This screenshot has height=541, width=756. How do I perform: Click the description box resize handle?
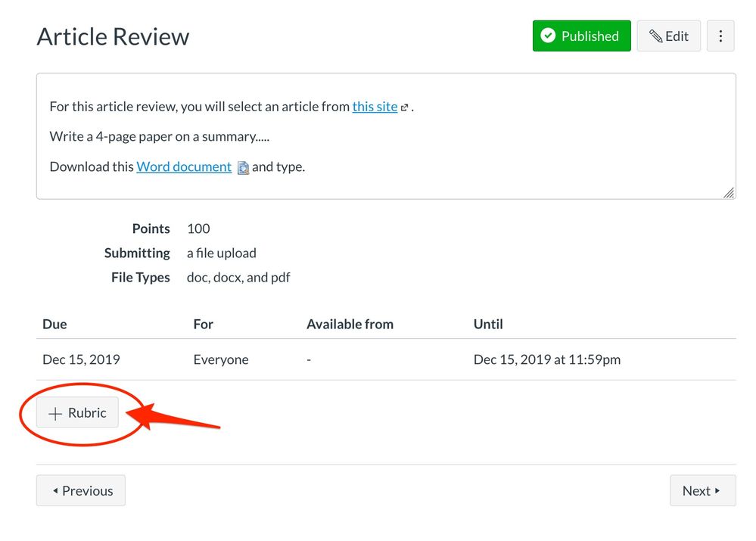pyautogui.click(x=728, y=193)
